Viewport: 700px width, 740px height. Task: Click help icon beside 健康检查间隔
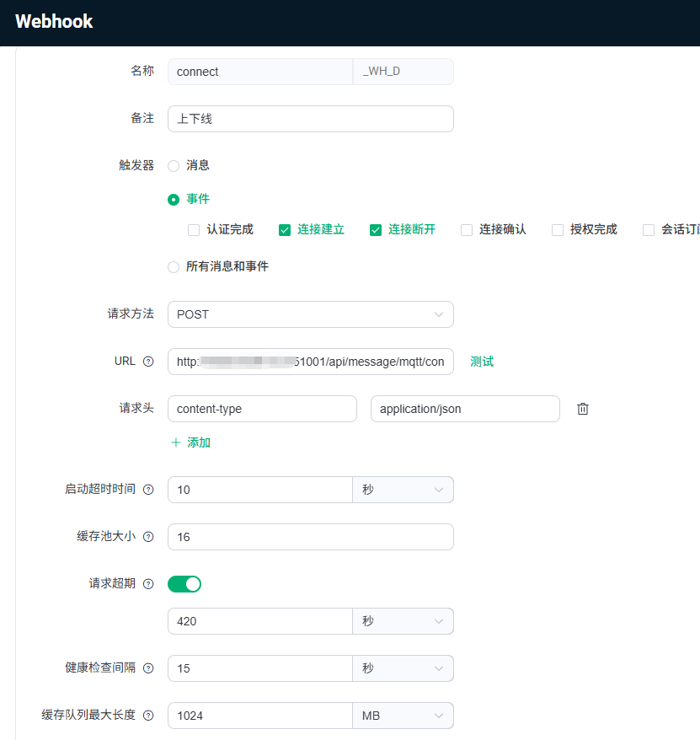[148, 668]
